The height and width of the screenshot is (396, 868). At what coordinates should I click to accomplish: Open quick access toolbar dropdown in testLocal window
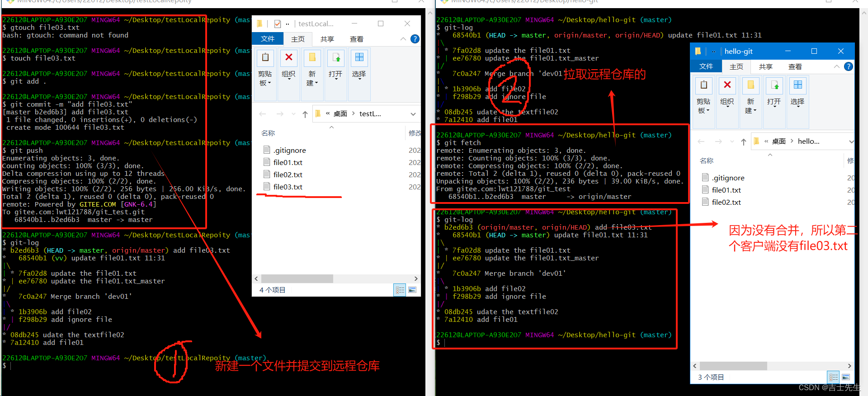tap(288, 24)
